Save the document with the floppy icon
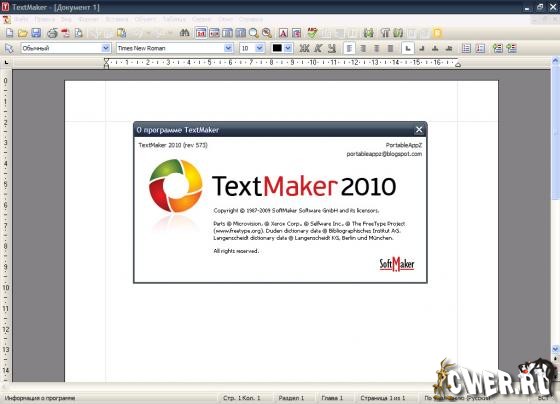Screen dimensions: 560x404 coord(36,33)
